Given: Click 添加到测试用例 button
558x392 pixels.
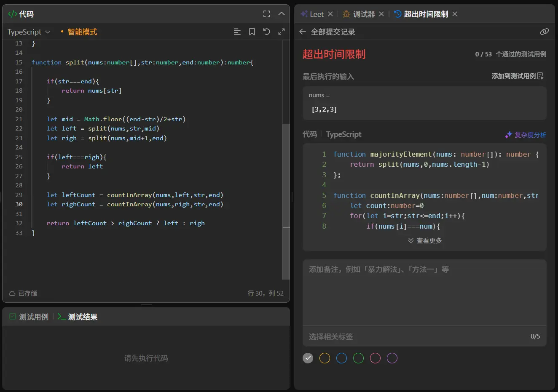Looking at the screenshot, I should [x=518, y=76].
